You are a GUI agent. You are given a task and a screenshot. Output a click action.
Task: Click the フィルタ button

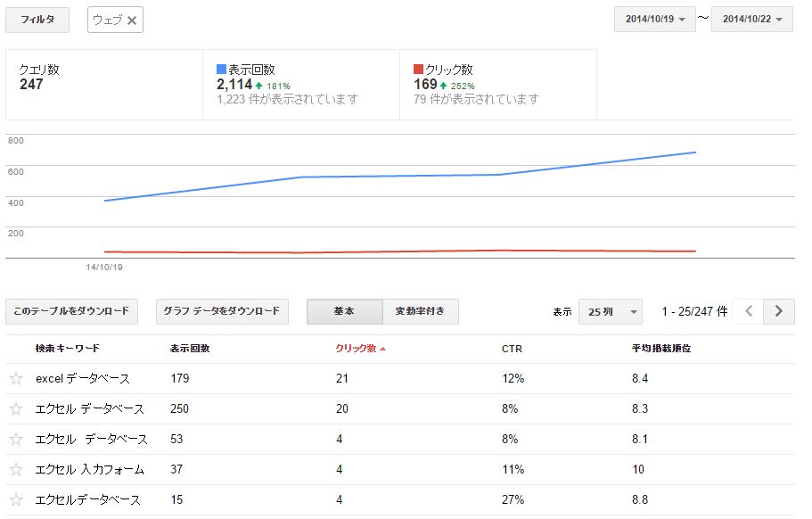point(37,20)
